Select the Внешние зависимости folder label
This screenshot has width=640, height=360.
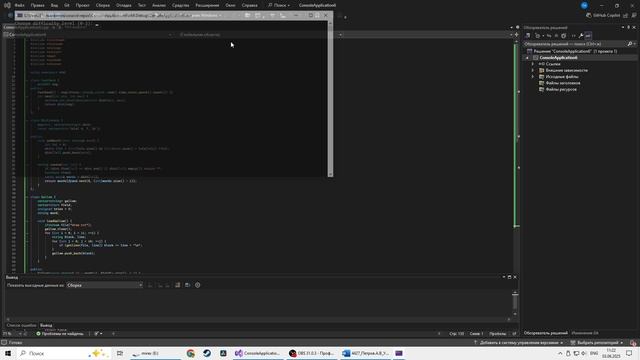[x=567, y=70]
